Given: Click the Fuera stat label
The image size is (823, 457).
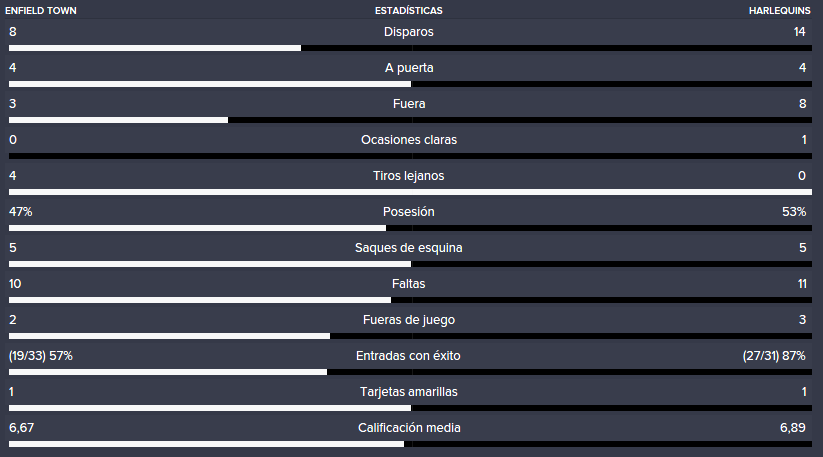Looking at the screenshot, I should tap(409, 104).
